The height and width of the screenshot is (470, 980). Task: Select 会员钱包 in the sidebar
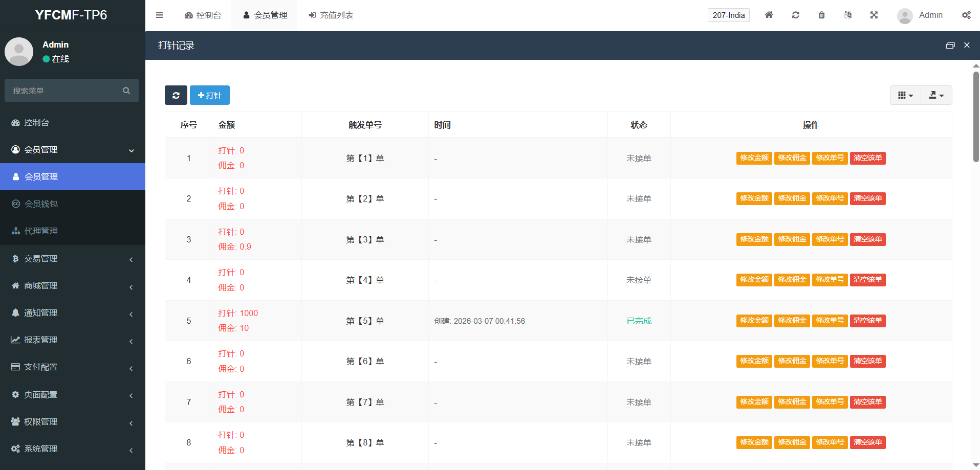pyautogui.click(x=41, y=204)
